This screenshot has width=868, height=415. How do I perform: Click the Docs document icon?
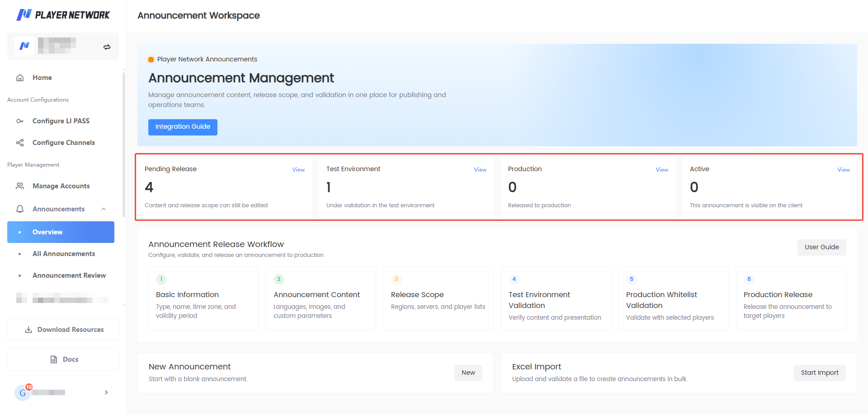click(x=54, y=359)
